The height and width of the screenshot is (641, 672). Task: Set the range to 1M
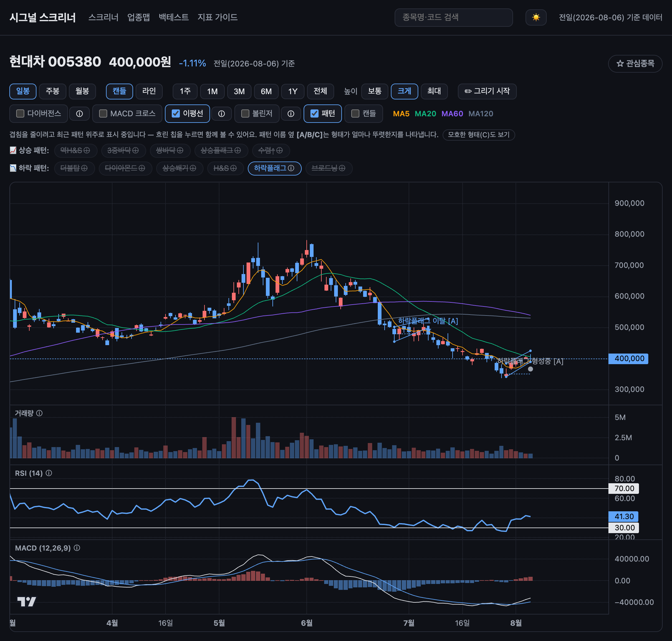pos(212,91)
